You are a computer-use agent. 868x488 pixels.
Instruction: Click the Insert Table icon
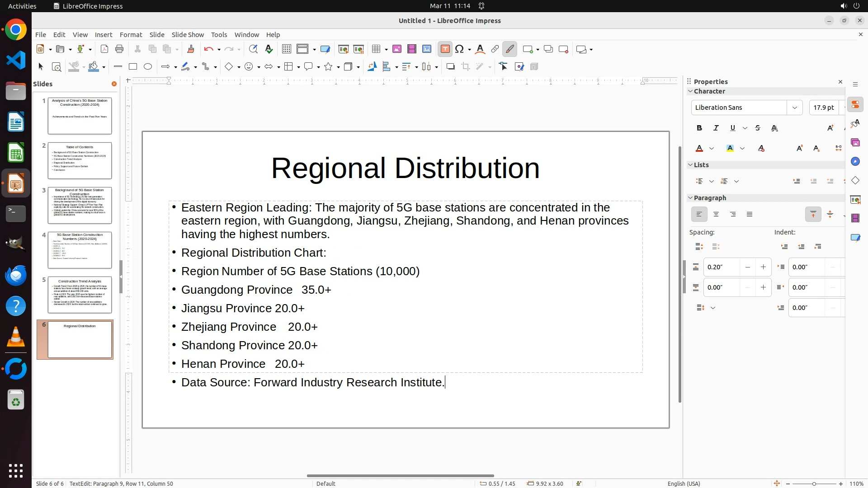(376, 49)
